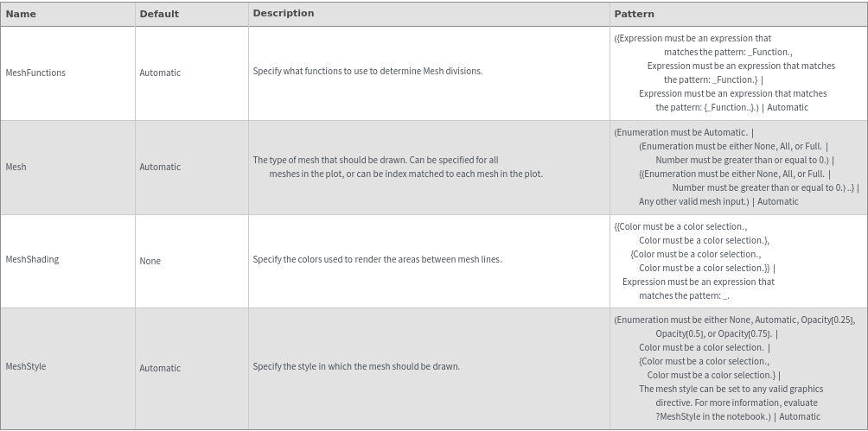Select the MeshShading option name
868x431 pixels.
tap(32, 260)
